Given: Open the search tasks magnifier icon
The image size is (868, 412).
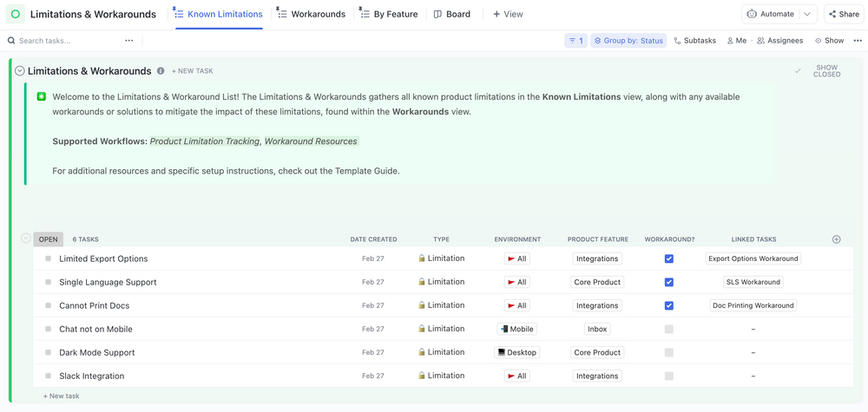Looking at the screenshot, I should click(x=11, y=41).
